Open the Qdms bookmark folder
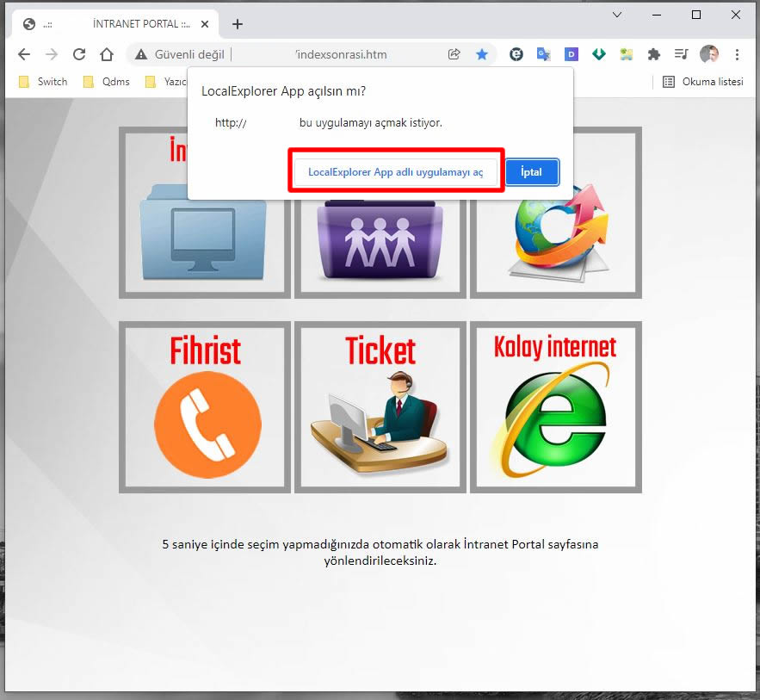 pyautogui.click(x=106, y=82)
